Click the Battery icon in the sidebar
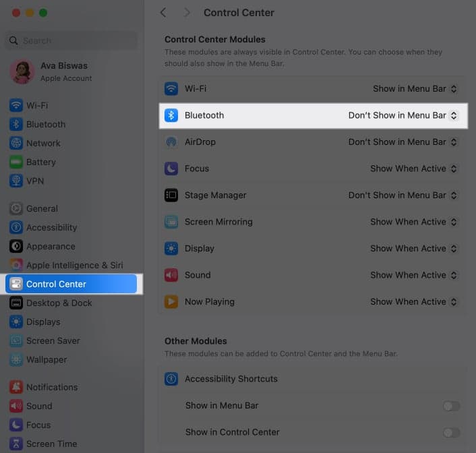This screenshot has width=476, height=453. 16,162
